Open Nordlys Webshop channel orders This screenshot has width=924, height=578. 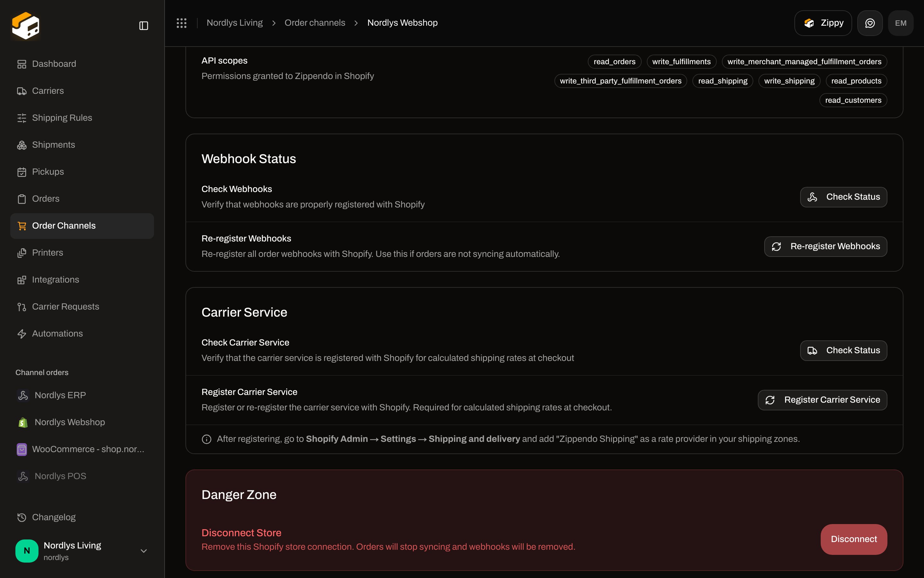[82, 422]
